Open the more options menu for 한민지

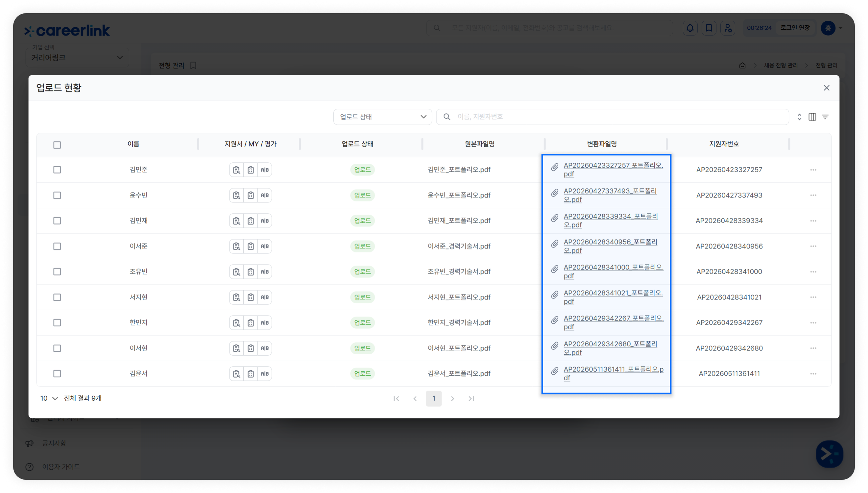[x=813, y=323]
